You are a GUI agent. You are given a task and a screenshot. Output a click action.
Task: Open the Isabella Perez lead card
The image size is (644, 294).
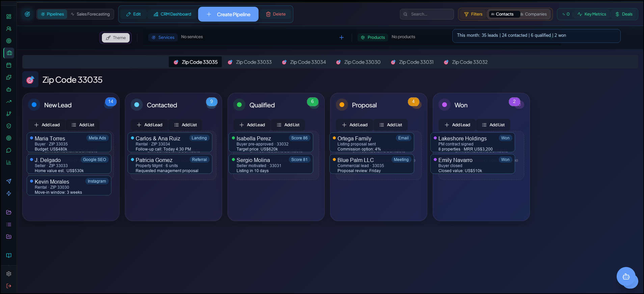(271, 142)
